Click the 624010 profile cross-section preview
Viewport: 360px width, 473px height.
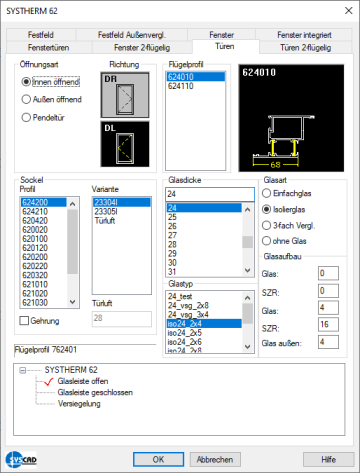[291, 118]
